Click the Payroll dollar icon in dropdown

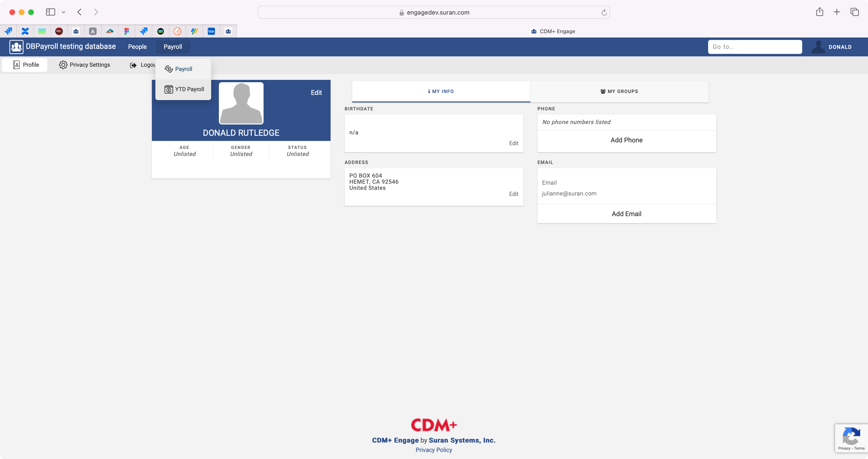[169, 69]
